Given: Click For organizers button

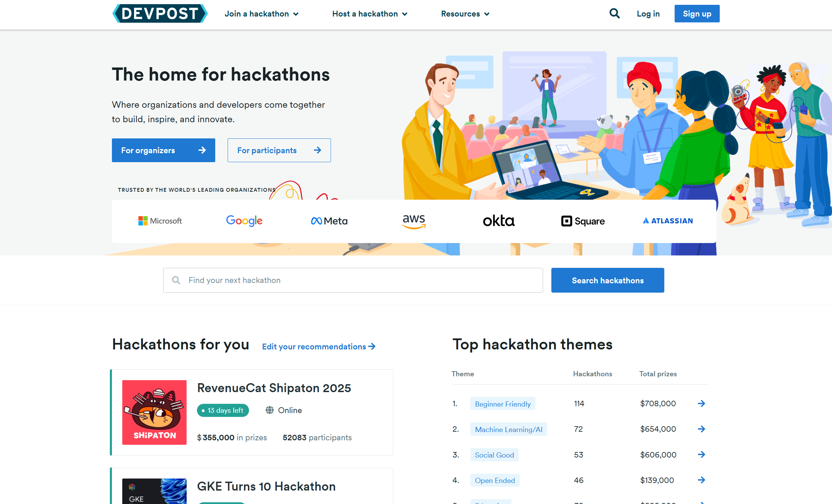Looking at the screenshot, I should click(164, 150).
